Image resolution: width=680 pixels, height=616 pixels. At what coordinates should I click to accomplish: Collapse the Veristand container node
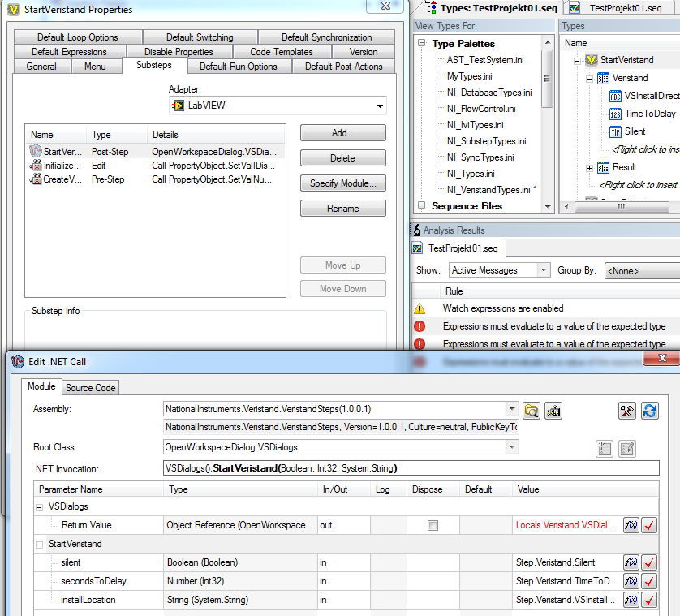point(589,79)
